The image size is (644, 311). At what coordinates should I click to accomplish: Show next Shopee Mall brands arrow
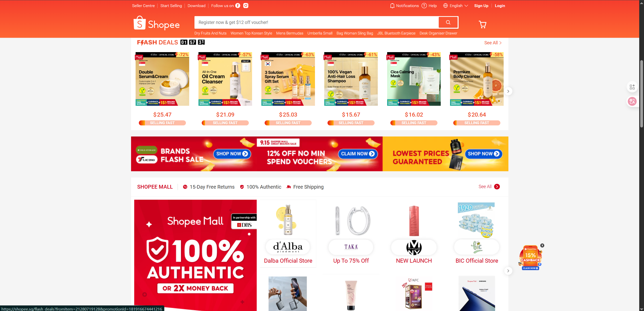[x=508, y=271]
